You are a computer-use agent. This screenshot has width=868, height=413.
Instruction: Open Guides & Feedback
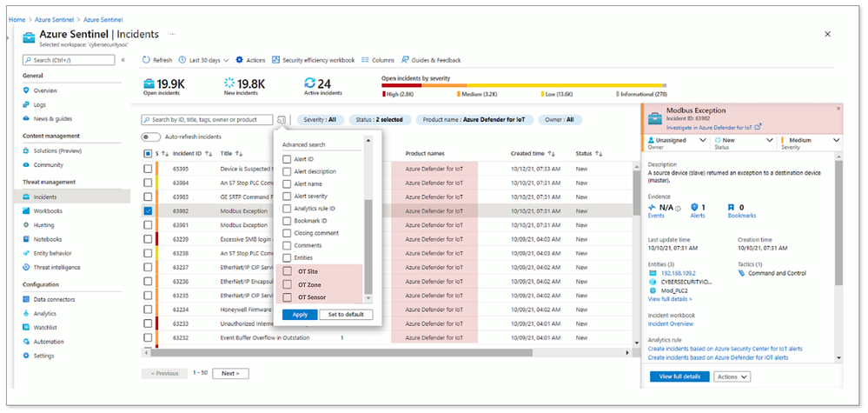(431, 60)
